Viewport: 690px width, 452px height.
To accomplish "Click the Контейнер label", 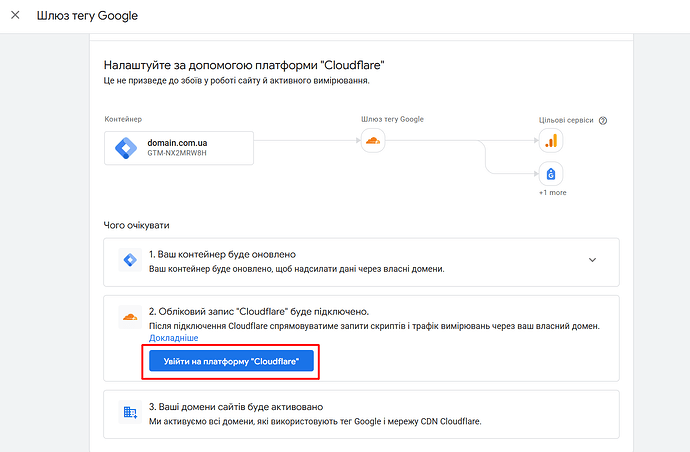I will (123, 119).
